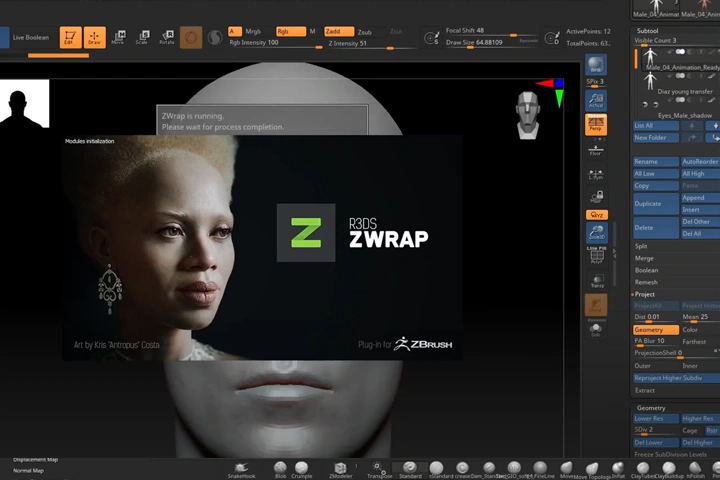
Task: Toggle the Geometry projection button
Action: (x=656, y=330)
